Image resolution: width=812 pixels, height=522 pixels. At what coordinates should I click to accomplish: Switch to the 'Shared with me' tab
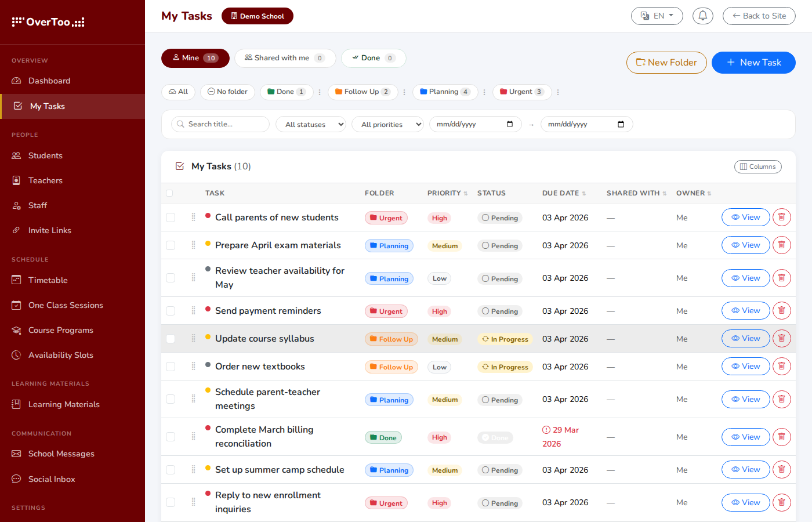pyautogui.click(x=285, y=58)
